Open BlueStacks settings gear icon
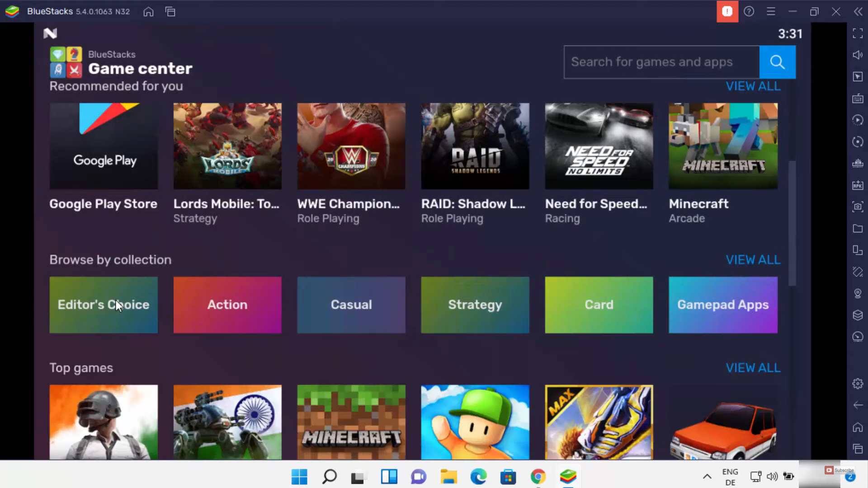The height and width of the screenshot is (488, 868). [x=858, y=384]
